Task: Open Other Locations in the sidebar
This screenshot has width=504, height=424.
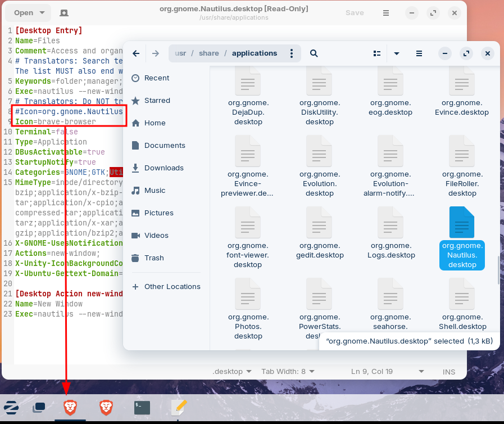Action: click(x=166, y=287)
